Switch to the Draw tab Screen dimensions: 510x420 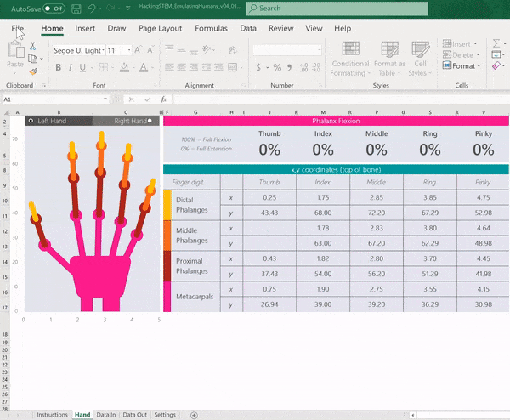click(x=116, y=28)
